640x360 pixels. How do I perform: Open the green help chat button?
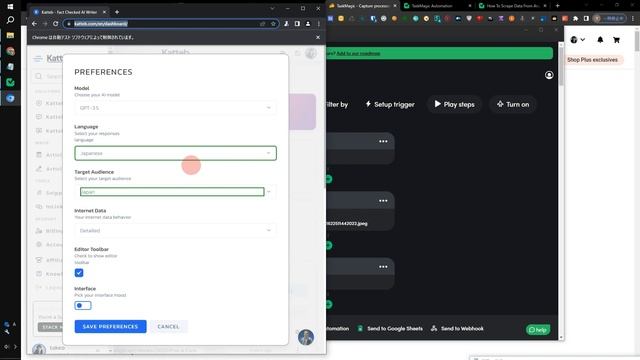point(538,330)
